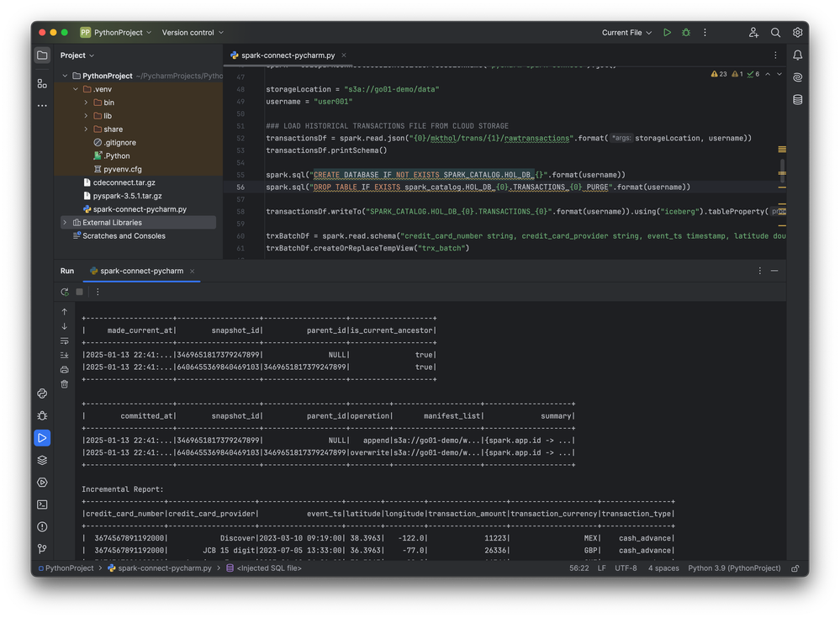Viewport: 840px width, 618px height.
Task: Show more tool windows ellipsis in left sidebar
Action: pyautogui.click(x=42, y=105)
